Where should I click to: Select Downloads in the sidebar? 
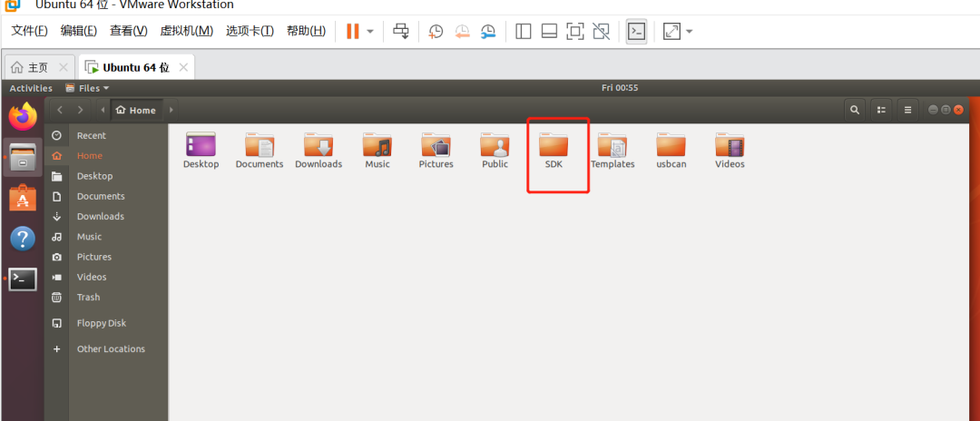pos(106,216)
